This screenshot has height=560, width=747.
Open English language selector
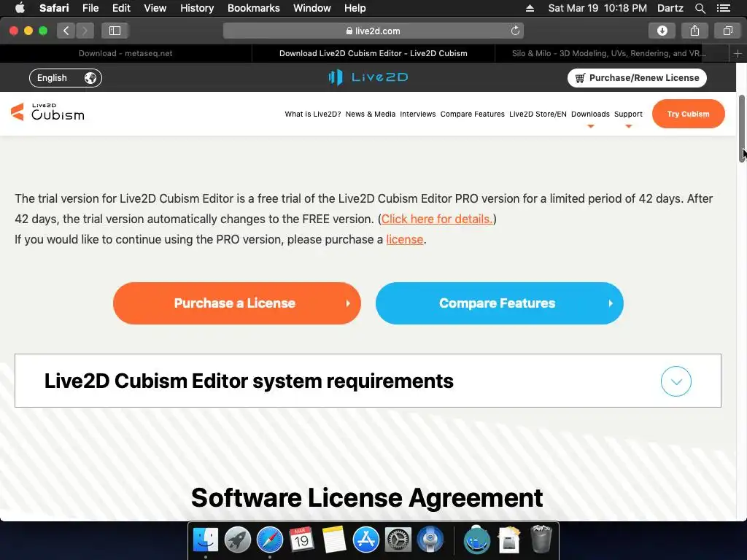pos(66,77)
